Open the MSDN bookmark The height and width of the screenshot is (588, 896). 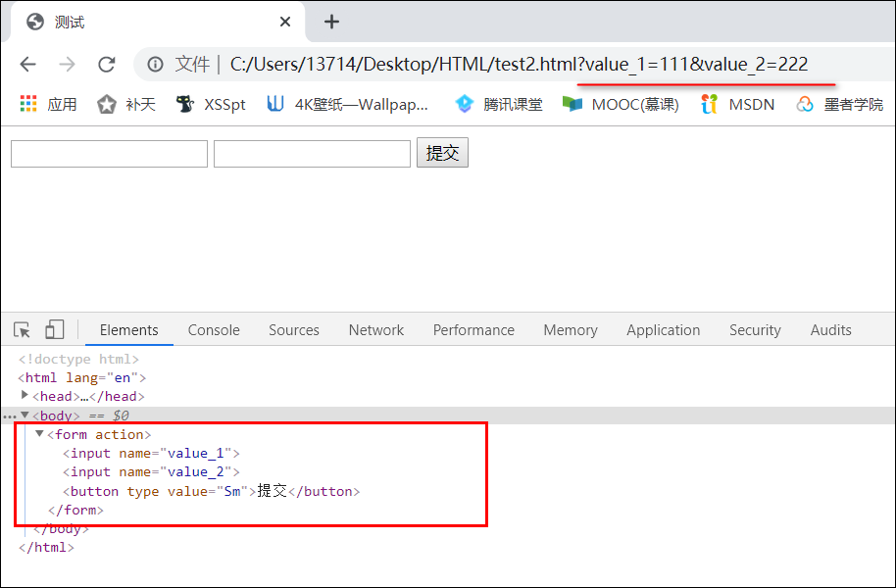pos(738,104)
